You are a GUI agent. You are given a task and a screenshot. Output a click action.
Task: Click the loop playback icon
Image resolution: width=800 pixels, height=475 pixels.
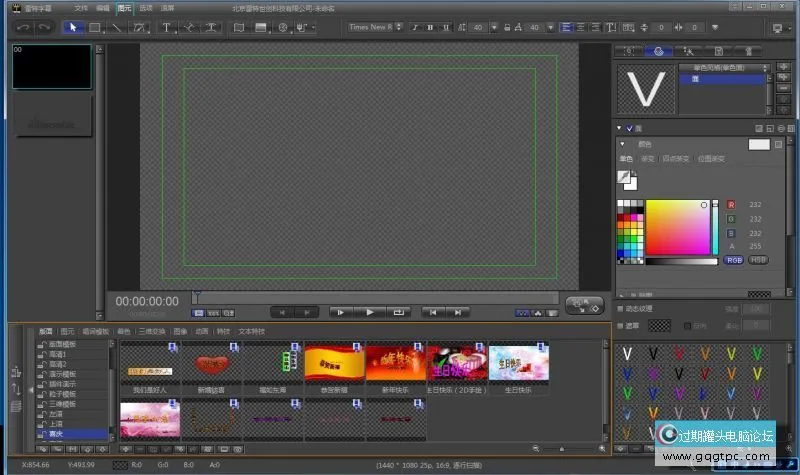[x=399, y=312]
